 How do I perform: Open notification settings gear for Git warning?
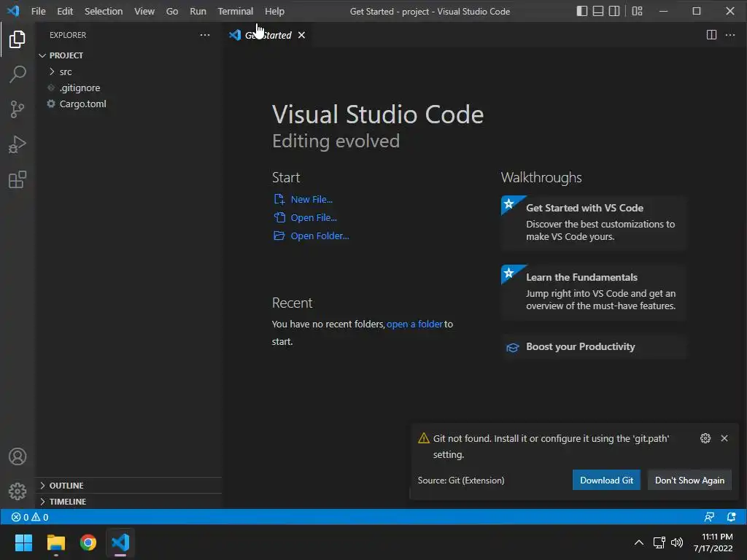coord(705,438)
